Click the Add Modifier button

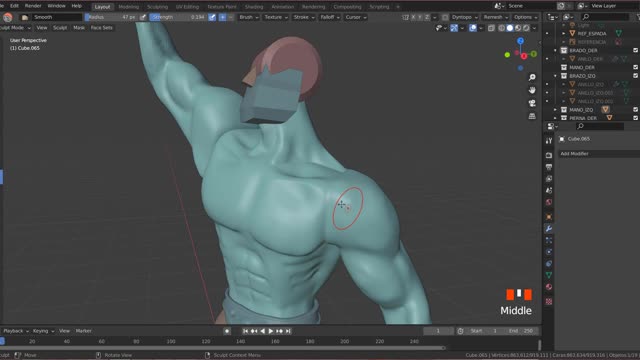598,154
